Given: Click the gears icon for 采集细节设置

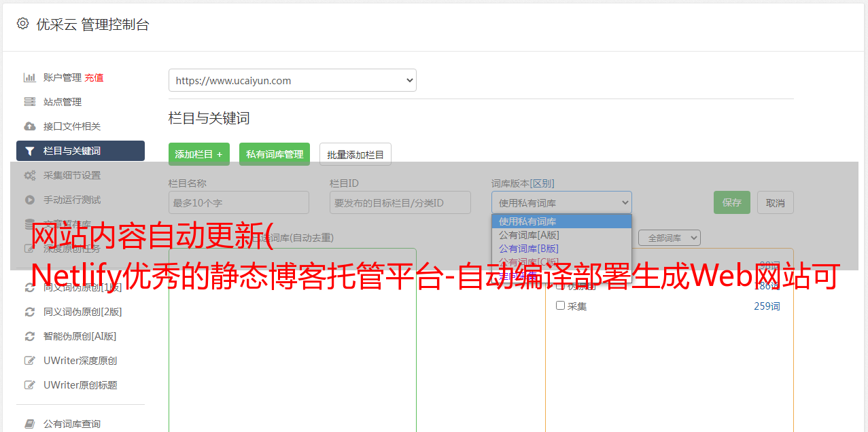Looking at the screenshot, I should [x=29, y=175].
